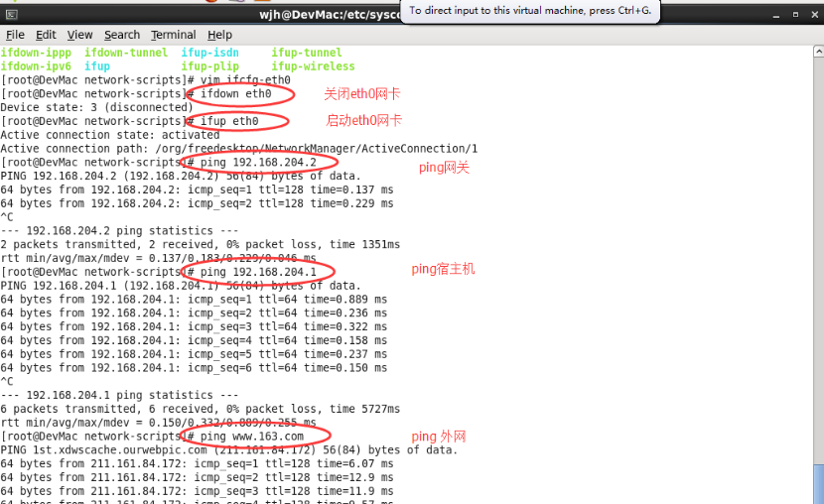The width and height of the screenshot is (824, 504).
Task: Click the 'ifup-tunnel' file name
Action: 307,53
